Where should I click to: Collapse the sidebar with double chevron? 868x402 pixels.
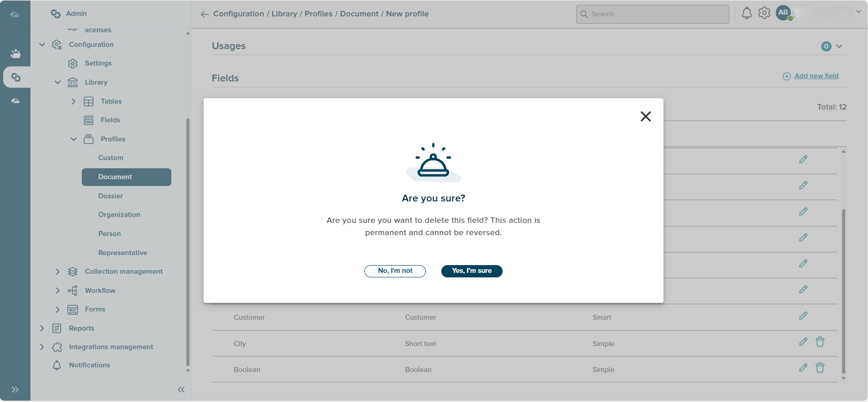point(181,389)
